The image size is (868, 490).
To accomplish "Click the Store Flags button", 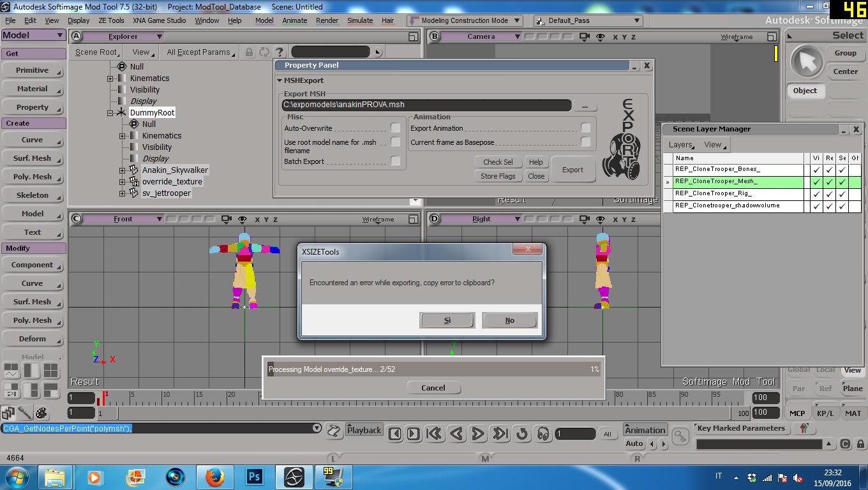I will coord(498,176).
